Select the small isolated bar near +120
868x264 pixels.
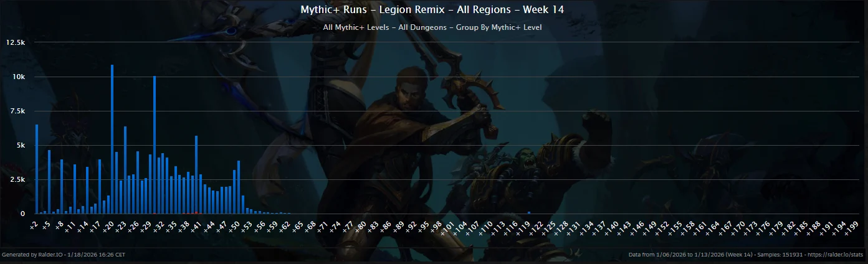[529, 212]
